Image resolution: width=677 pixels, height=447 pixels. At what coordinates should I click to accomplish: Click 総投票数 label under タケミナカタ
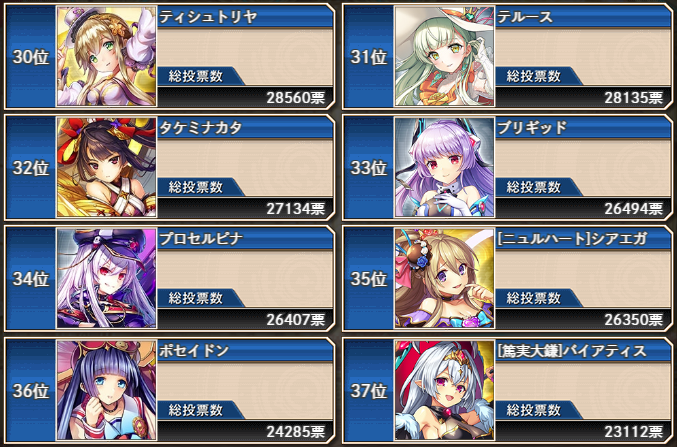pyautogui.click(x=196, y=187)
